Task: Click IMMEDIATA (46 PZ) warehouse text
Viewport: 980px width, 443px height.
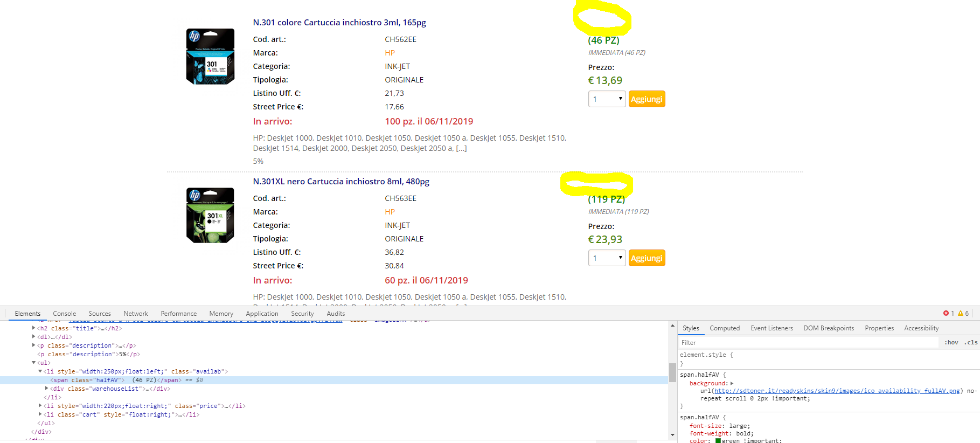Action: point(617,53)
